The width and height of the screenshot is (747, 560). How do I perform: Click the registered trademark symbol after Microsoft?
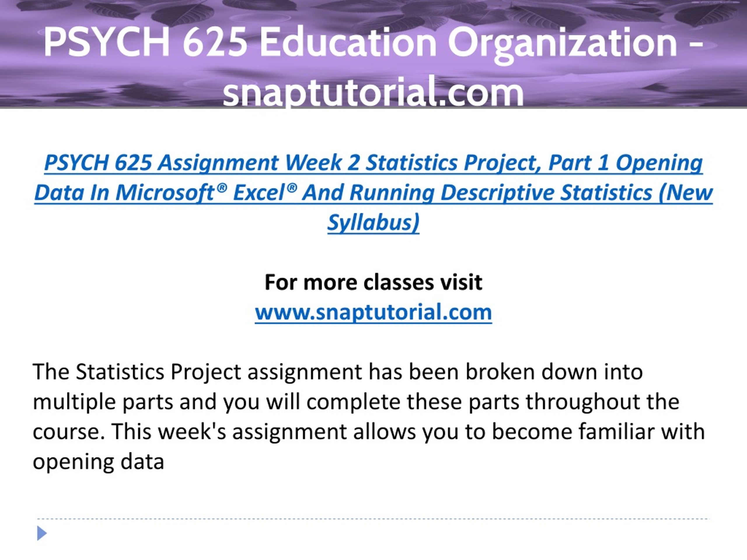[221, 188]
